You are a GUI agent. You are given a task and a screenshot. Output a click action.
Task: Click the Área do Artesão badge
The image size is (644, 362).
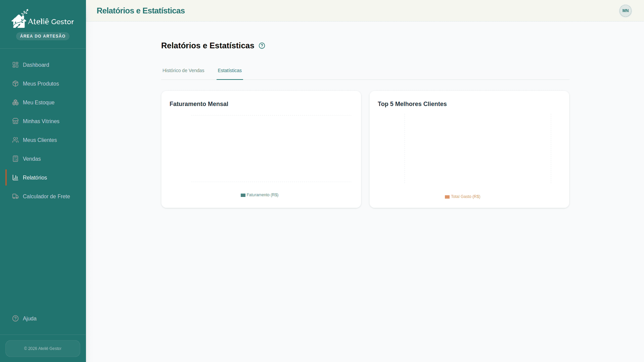point(43,36)
